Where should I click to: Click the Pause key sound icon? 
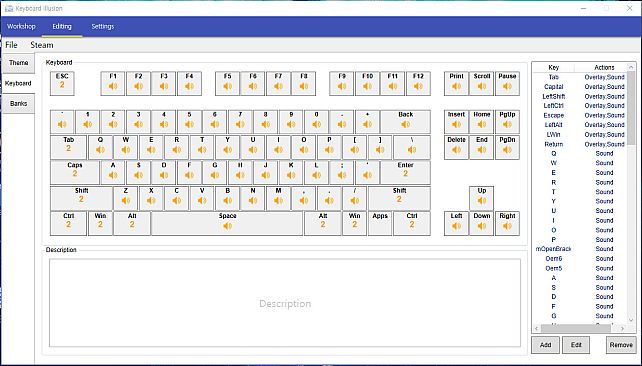(x=507, y=86)
